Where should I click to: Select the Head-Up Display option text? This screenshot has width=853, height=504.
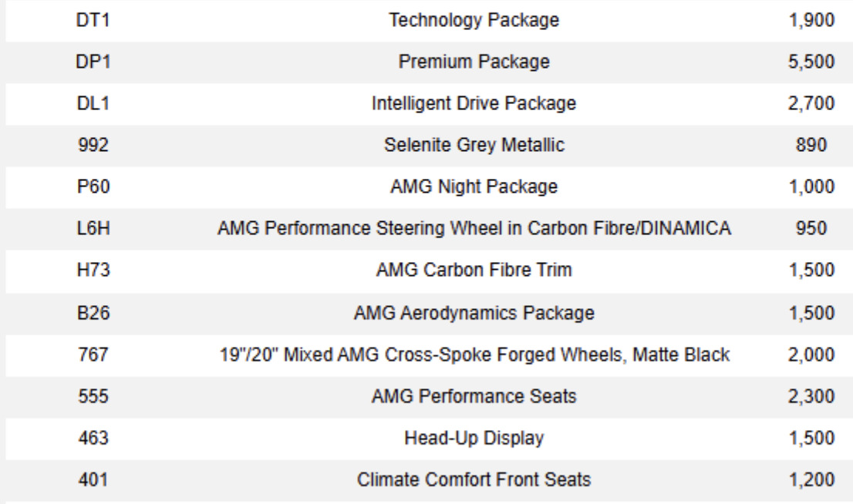coord(474,438)
